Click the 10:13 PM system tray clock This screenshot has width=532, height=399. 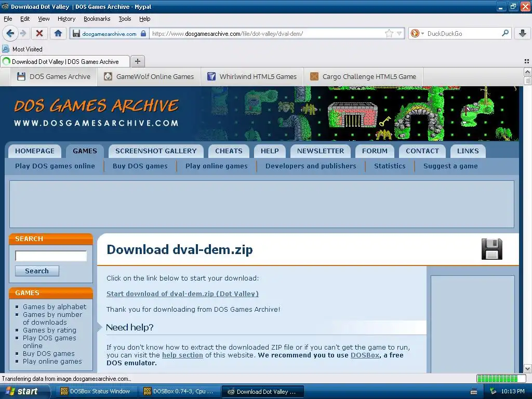[x=513, y=392]
